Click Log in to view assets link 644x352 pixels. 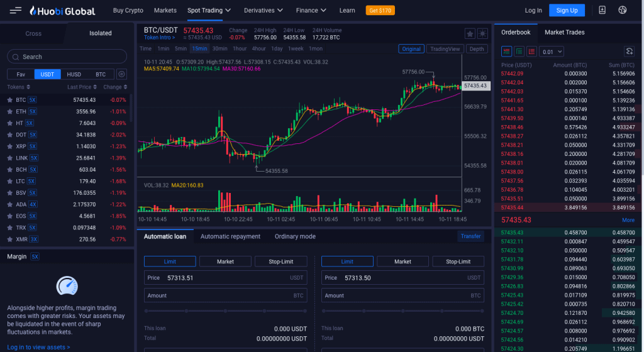[x=38, y=347]
